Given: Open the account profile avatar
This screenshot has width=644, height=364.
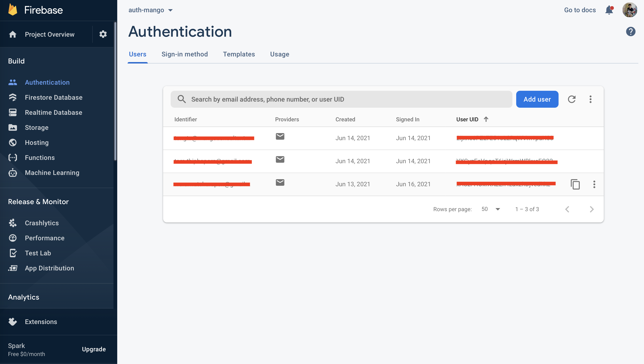Looking at the screenshot, I should (x=629, y=10).
